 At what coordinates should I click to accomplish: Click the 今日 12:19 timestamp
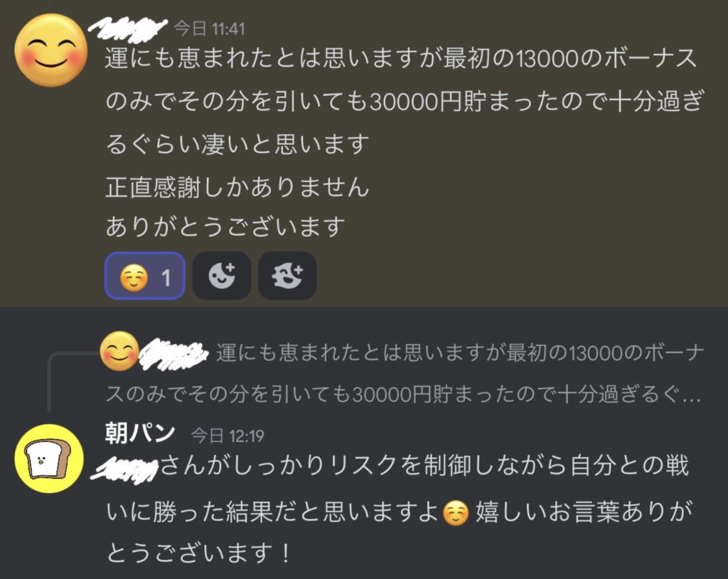pos(227,435)
